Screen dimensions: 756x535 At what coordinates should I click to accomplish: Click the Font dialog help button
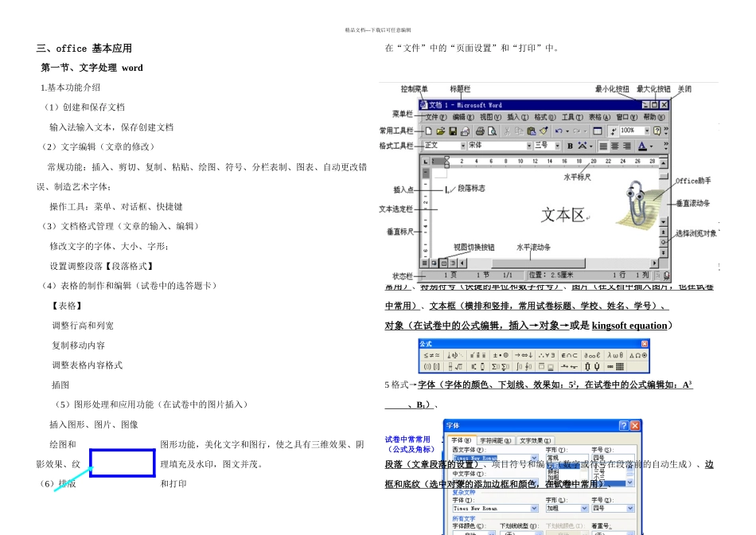pos(624,425)
